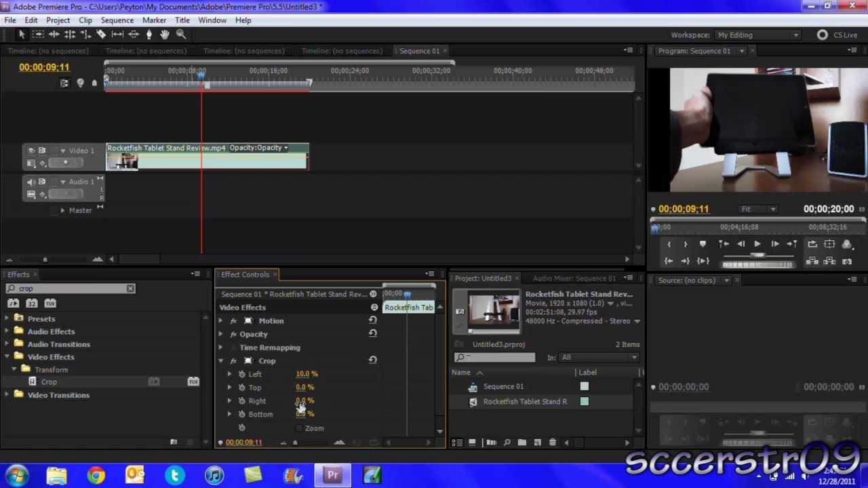The height and width of the screenshot is (488, 868).
Task: Expand the Video Transitions folder
Action: pyautogui.click(x=7, y=395)
